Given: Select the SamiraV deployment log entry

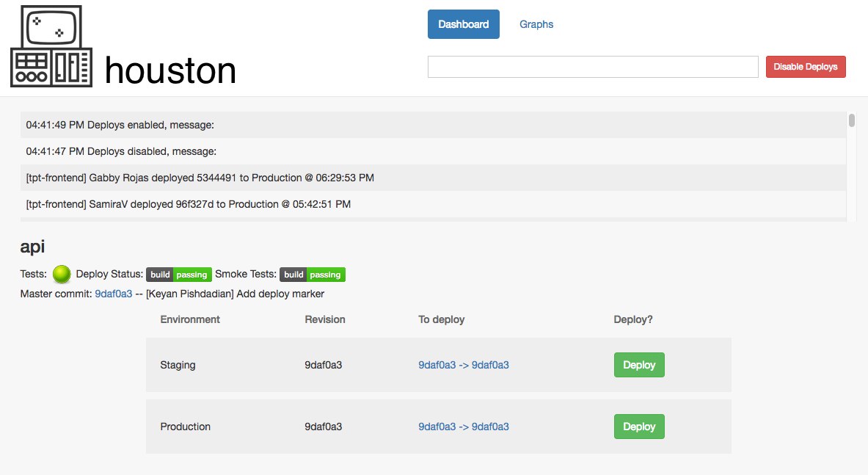Looking at the screenshot, I should [x=189, y=204].
